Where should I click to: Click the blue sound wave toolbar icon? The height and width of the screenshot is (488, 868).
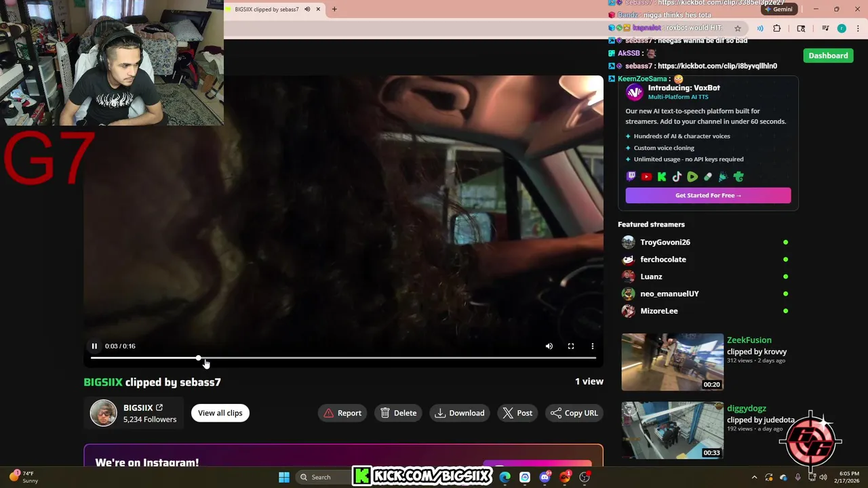[760, 28]
